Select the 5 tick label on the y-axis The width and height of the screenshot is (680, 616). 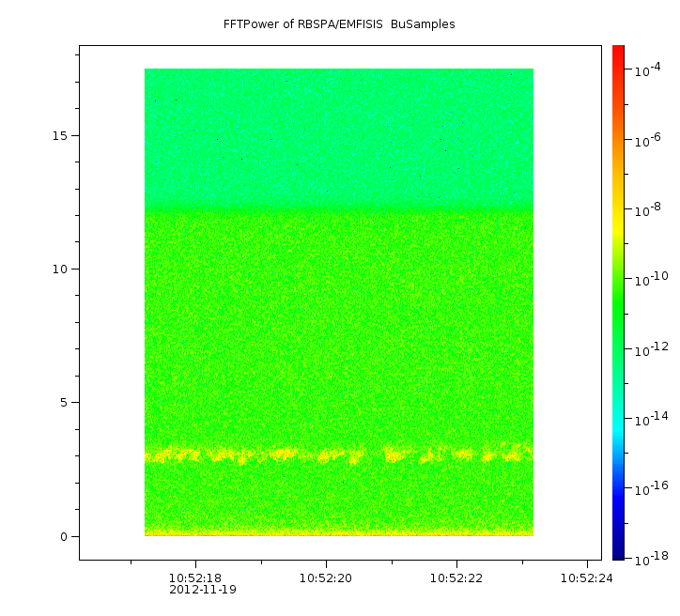coord(65,403)
